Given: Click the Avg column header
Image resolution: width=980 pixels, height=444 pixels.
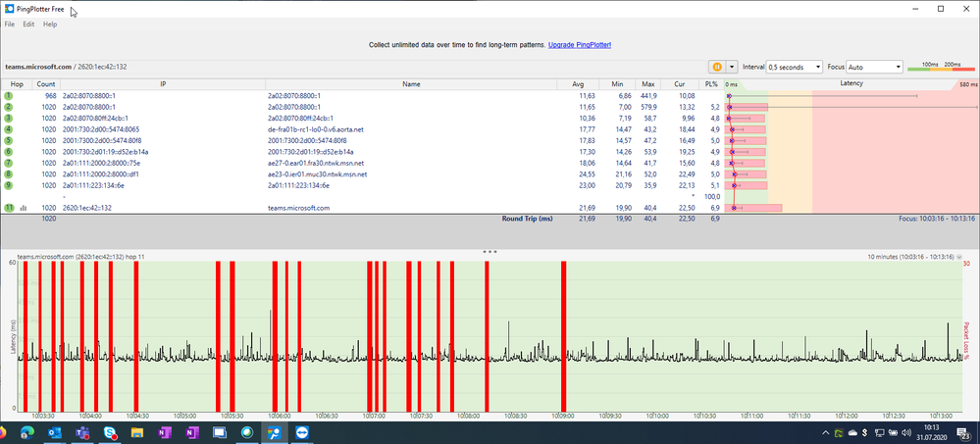Looking at the screenshot, I should 576,84.
